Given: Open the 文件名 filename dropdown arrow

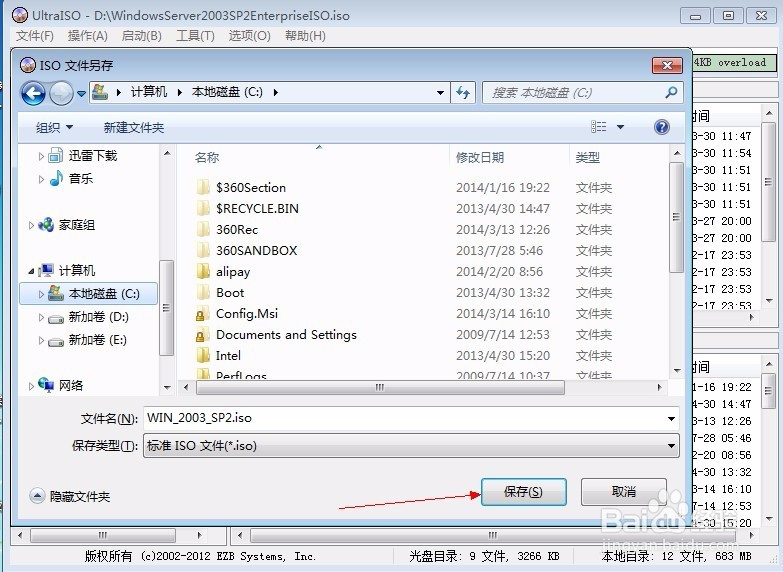Looking at the screenshot, I should pos(672,419).
